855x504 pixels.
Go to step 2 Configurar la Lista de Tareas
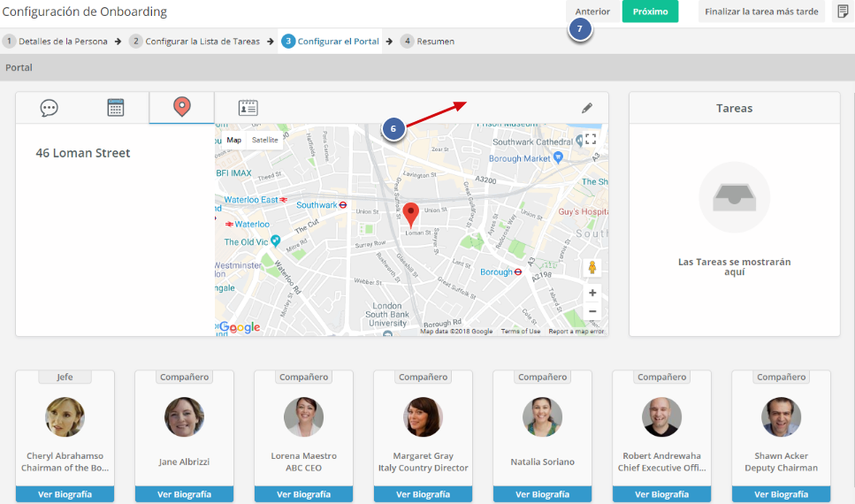click(195, 42)
